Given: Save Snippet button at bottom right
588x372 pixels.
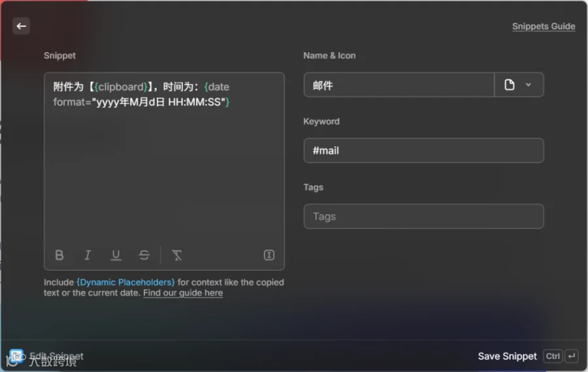Looking at the screenshot, I should point(507,356).
